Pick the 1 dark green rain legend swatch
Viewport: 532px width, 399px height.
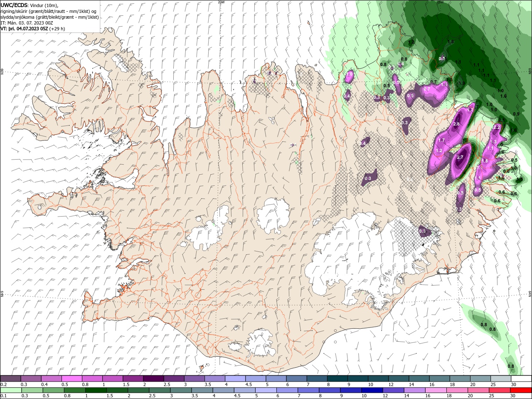coord(96,390)
